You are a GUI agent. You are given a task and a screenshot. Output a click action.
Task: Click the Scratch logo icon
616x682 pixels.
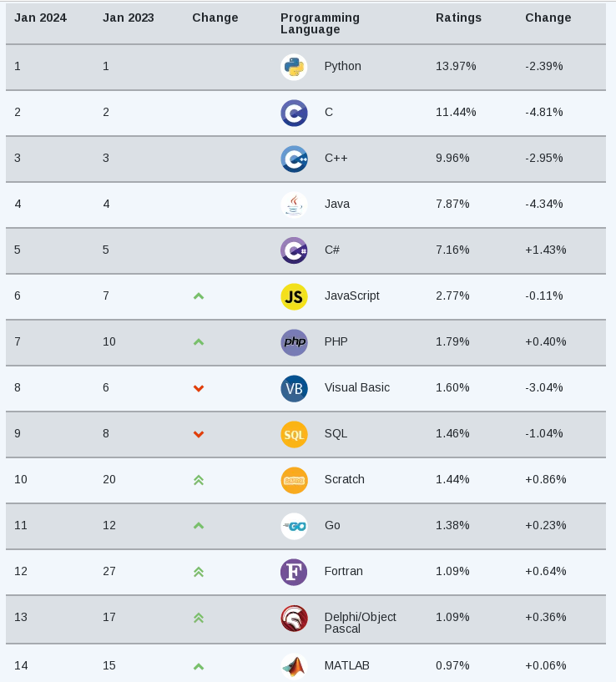pos(294,480)
